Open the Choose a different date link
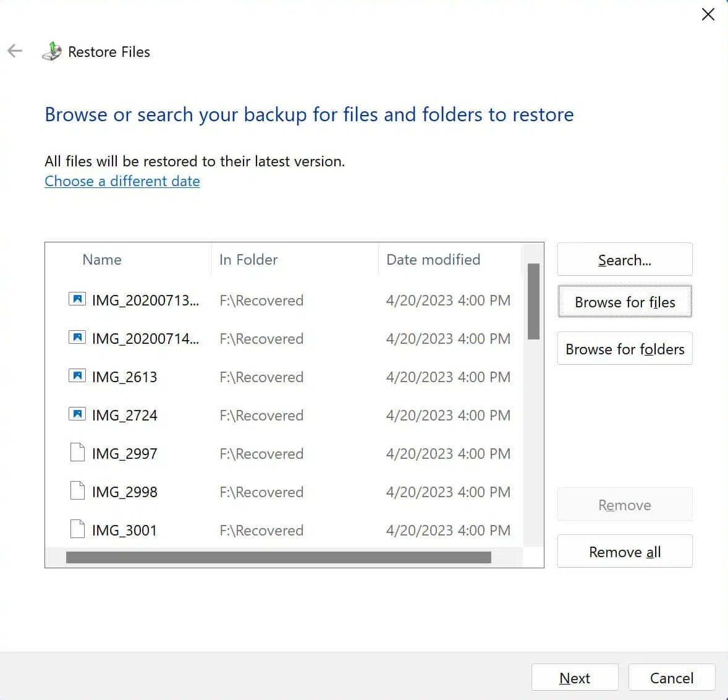The width and height of the screenshot is (728, 700). click(x=122, y=181)
